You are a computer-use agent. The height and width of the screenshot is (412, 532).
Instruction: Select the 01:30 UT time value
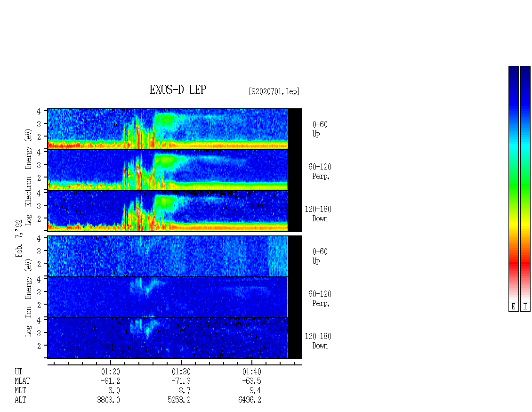(181, 372)
